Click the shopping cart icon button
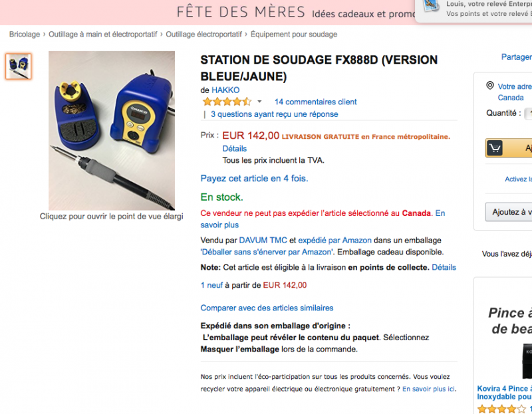 [x=495, y=148]
